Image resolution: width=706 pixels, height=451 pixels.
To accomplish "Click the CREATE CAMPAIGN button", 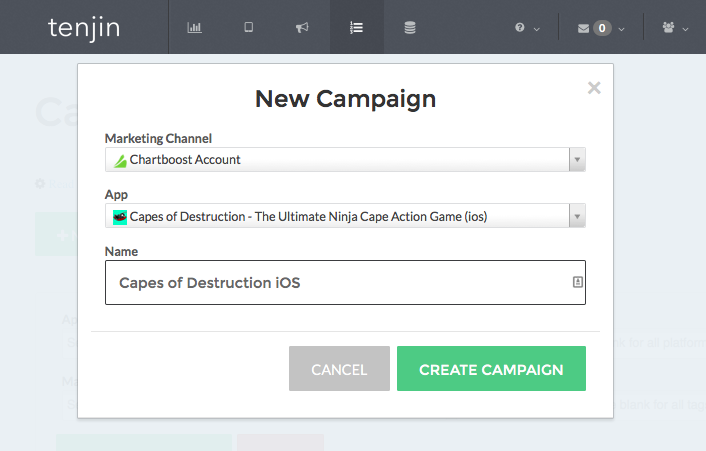I will 491,369.
